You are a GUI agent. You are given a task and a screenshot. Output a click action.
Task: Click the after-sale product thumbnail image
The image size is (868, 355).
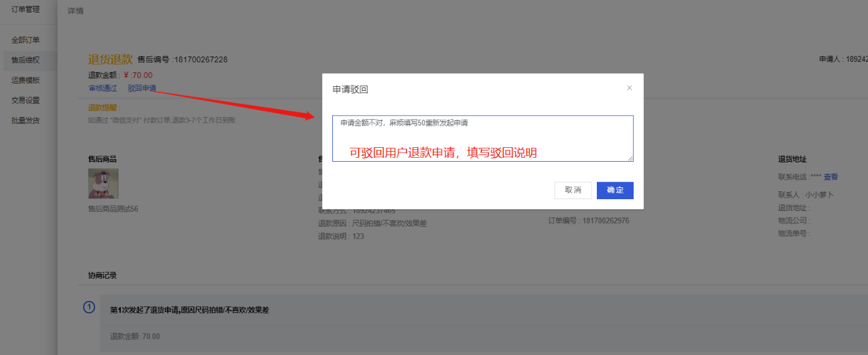103,183
